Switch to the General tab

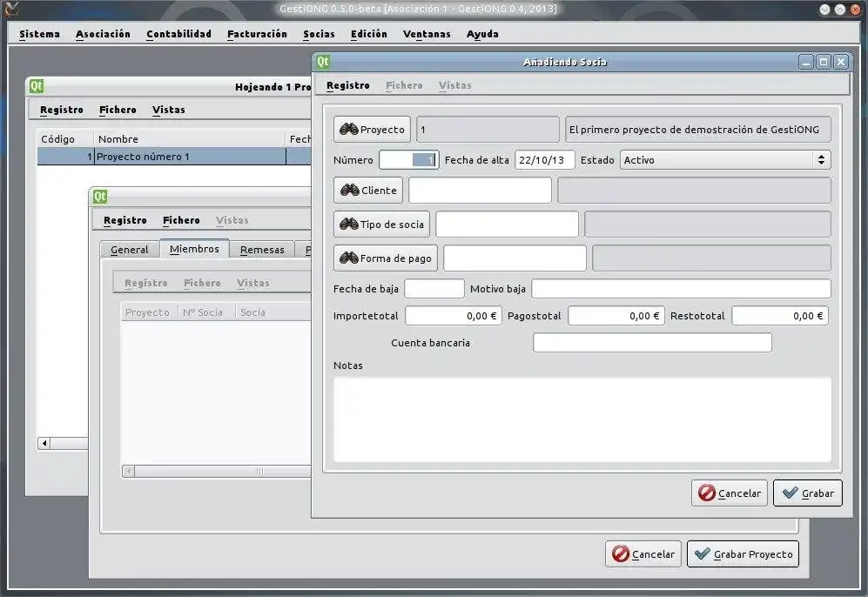coord(130,250)
